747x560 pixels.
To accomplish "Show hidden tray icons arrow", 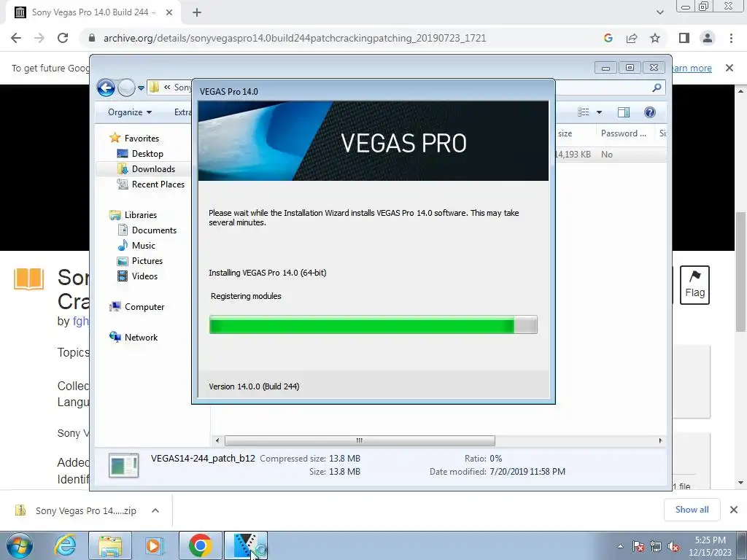I will 620,546.
